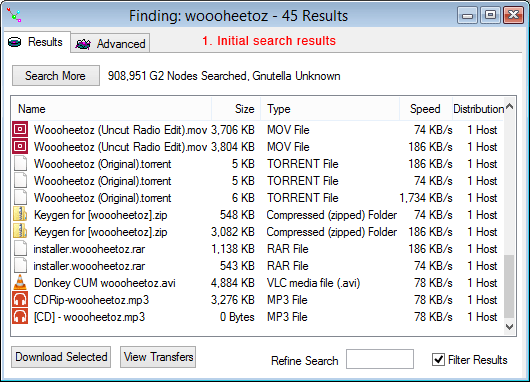Viewport: 530px width, 382px height.
Task: Uncheck the Filter Results checkbox
Action: (438, 359)
